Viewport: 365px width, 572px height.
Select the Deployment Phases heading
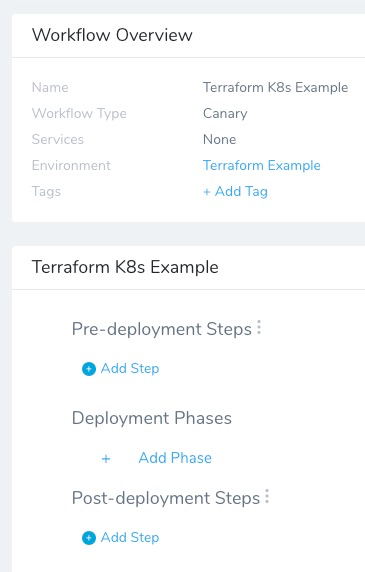(x=152, y=418)
